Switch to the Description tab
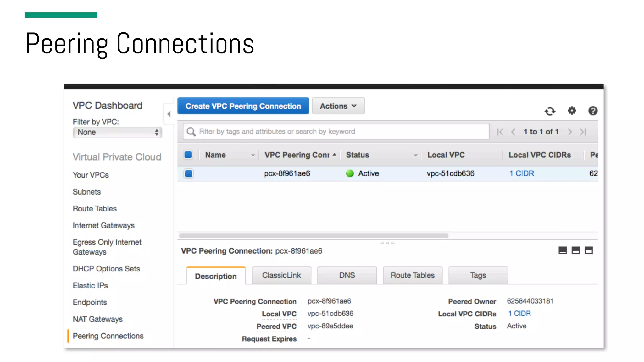This screenshot has height=362, width=644. tap(216, 276)
